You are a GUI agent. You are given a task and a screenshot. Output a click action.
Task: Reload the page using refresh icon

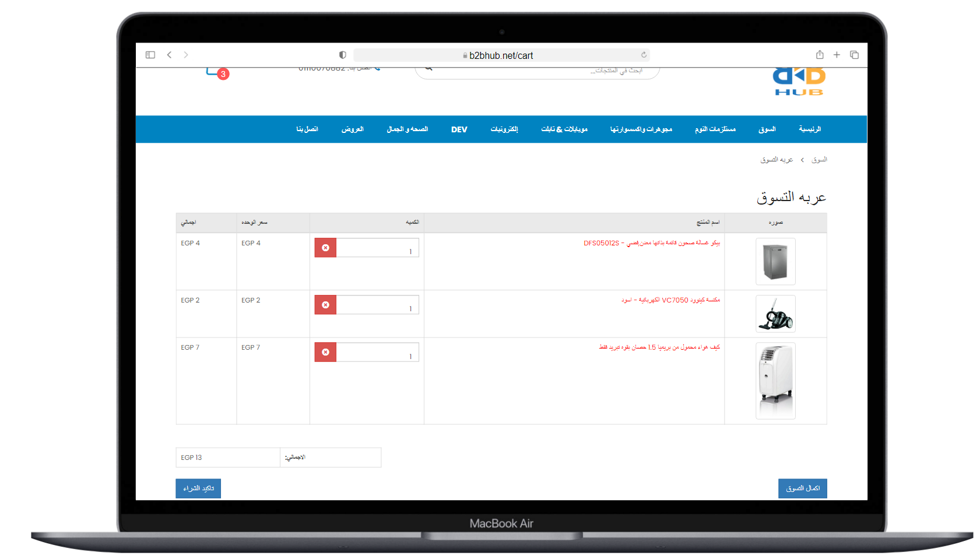(644, 55)
